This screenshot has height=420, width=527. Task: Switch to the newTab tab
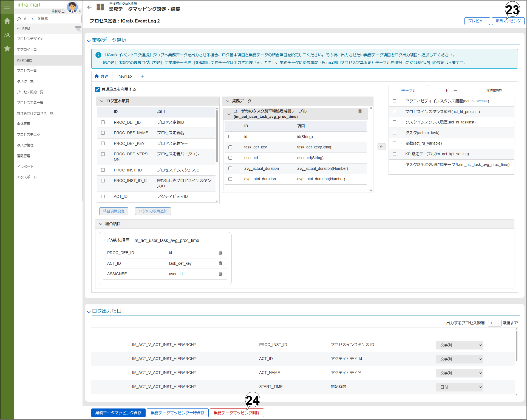125,76
